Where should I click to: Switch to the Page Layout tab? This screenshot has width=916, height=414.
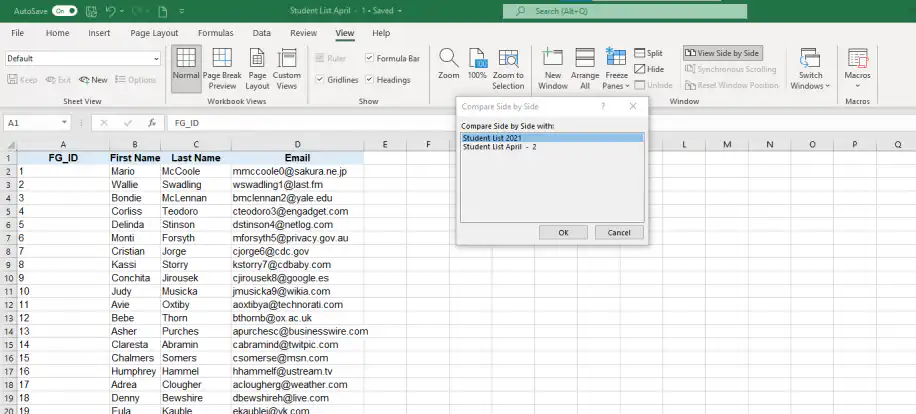tap(154, 33)
